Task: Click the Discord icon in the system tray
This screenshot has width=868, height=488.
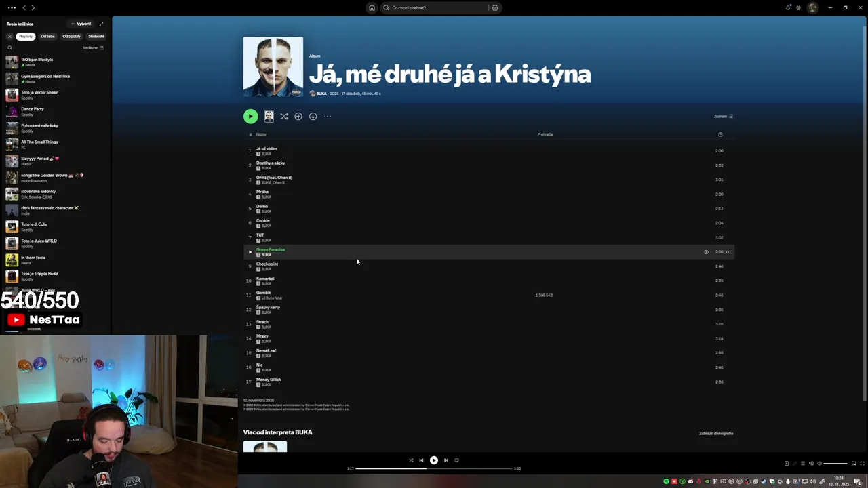Action: (x=690, y=481)
